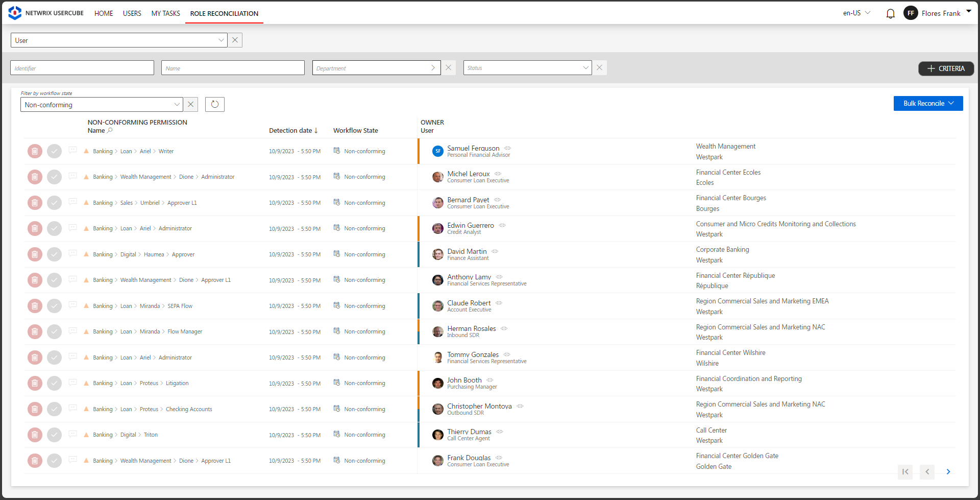Click the Netwrix Usercube logo icon
980x500 pixels.
[x=14, y=12]
